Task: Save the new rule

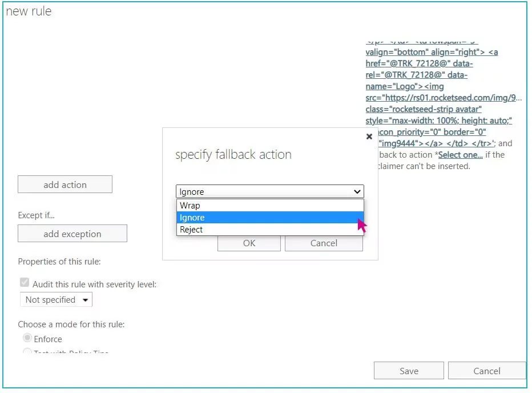Action: 409,371
